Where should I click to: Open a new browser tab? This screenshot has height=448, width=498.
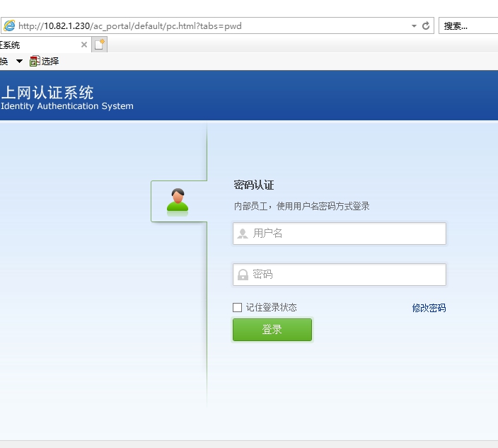pos(100,45)
